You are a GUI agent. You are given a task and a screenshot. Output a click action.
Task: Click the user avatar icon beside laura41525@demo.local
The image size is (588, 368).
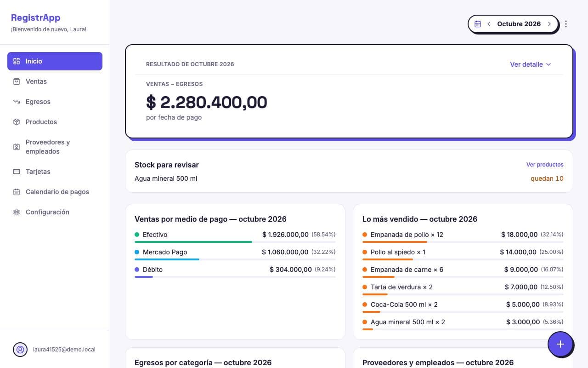(20, 350)
